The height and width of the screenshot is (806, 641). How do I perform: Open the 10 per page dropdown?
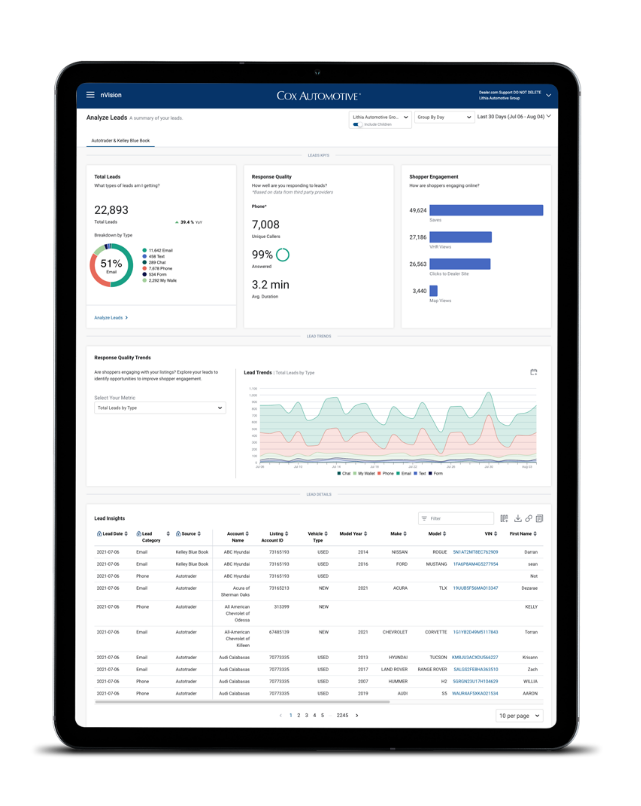click(x=520, y=716)
